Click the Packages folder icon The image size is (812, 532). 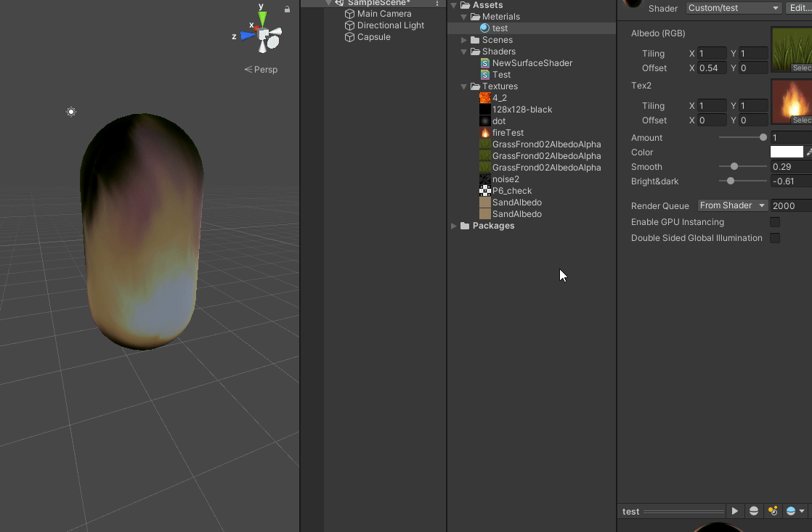coord(465,226)
